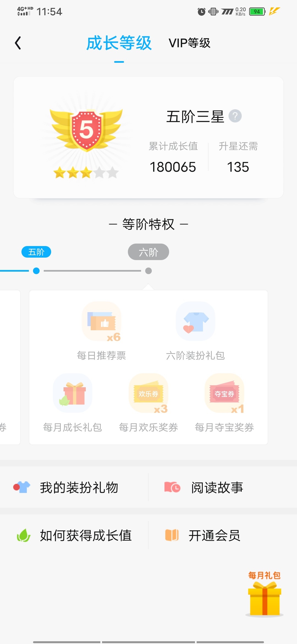Open the 每月成长礼包 gift box icon
The image size is (297, 644).
click(73, 393)
